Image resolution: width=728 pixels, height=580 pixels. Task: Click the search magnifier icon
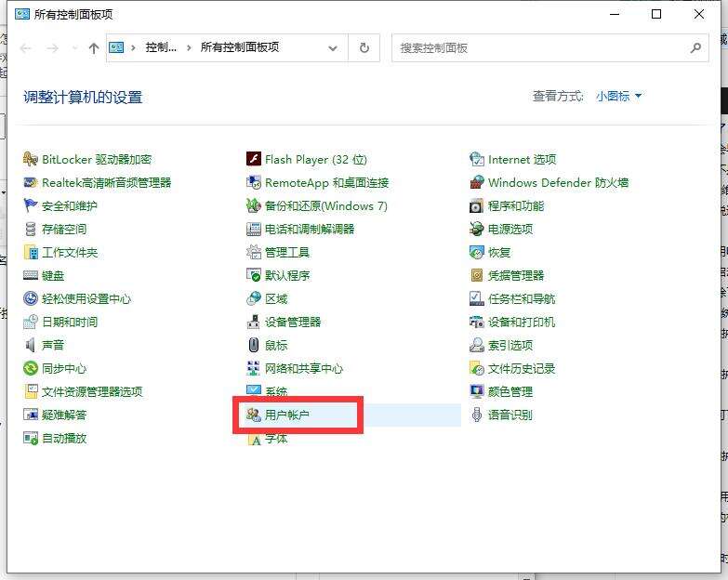(695, 47)
